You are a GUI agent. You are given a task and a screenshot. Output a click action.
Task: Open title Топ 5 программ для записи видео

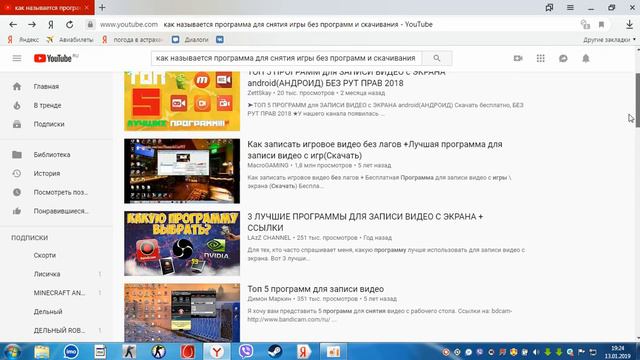click(316, 289)
